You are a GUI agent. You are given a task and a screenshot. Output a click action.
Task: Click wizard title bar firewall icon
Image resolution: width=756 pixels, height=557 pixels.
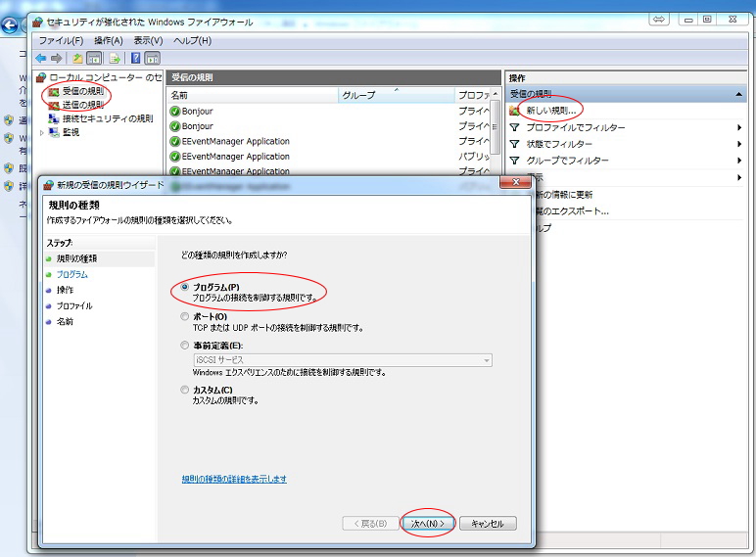coord(48,185)
